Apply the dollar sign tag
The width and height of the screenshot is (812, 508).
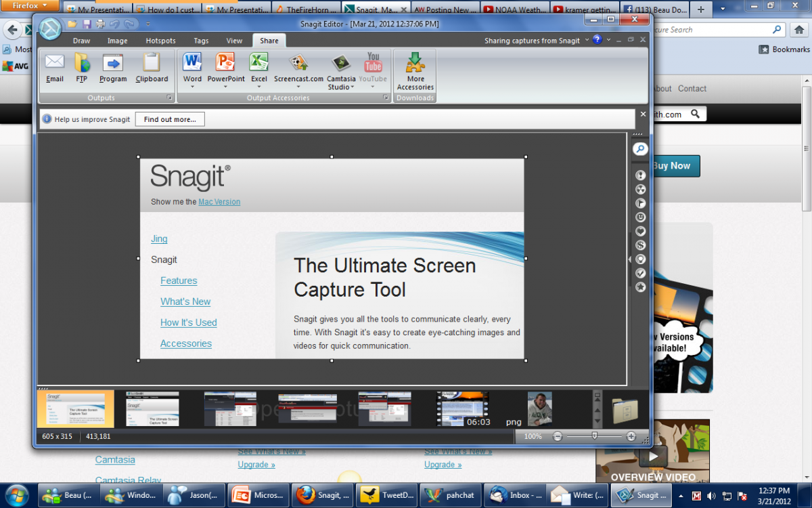[x=640, y=245]
